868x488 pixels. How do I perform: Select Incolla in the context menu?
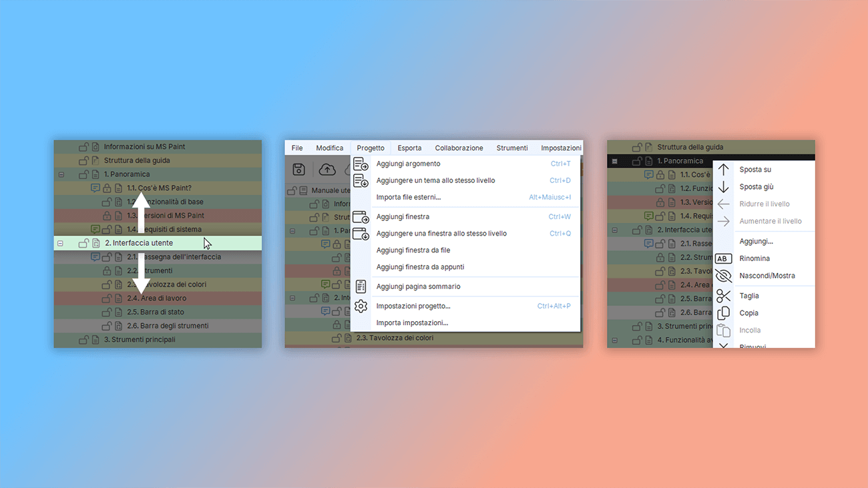[750, 330]
